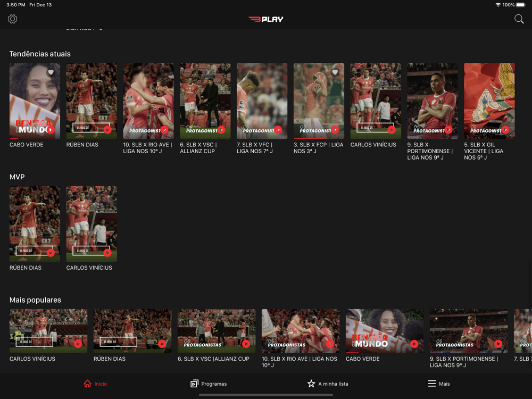
Task: Open CABO VERDE title in Tendências atuais
Action: pos(27,145)
